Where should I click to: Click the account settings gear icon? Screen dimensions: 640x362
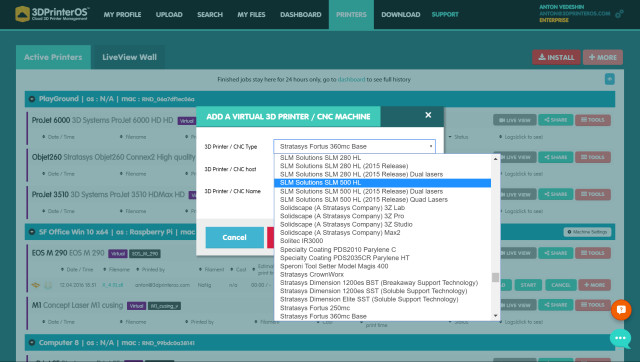click(x=619, y=14)
